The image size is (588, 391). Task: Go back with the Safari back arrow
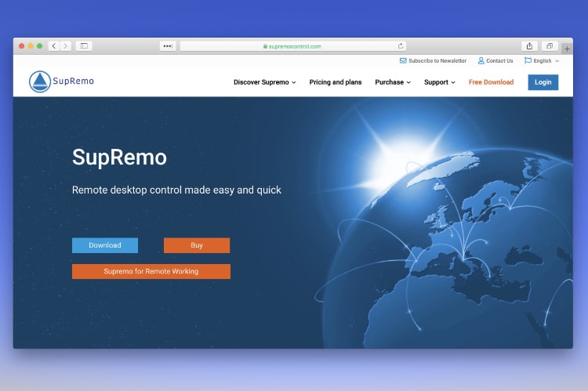click(x=54, y=46)
